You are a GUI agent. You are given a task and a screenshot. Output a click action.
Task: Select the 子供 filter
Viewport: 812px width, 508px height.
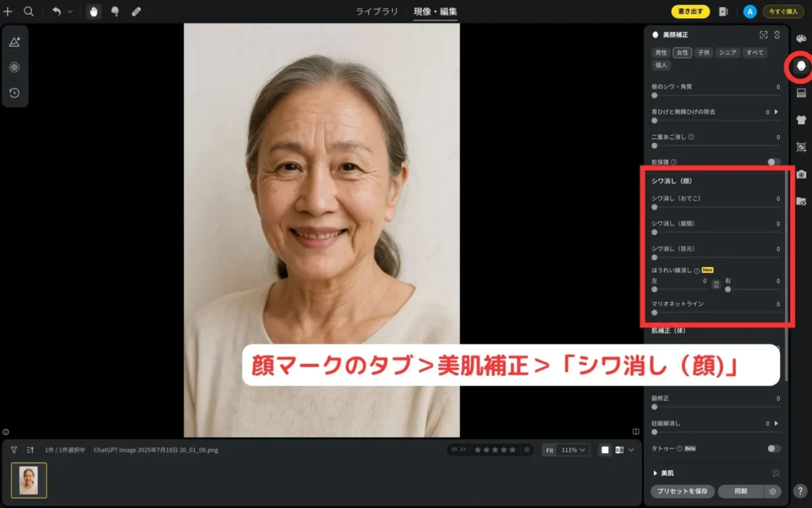pos(704,52)
